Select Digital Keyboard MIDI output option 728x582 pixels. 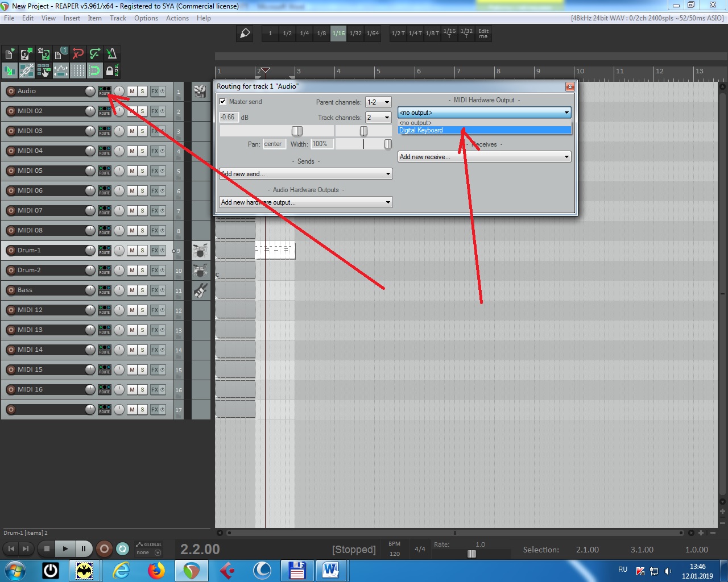(x=484, y=130)
